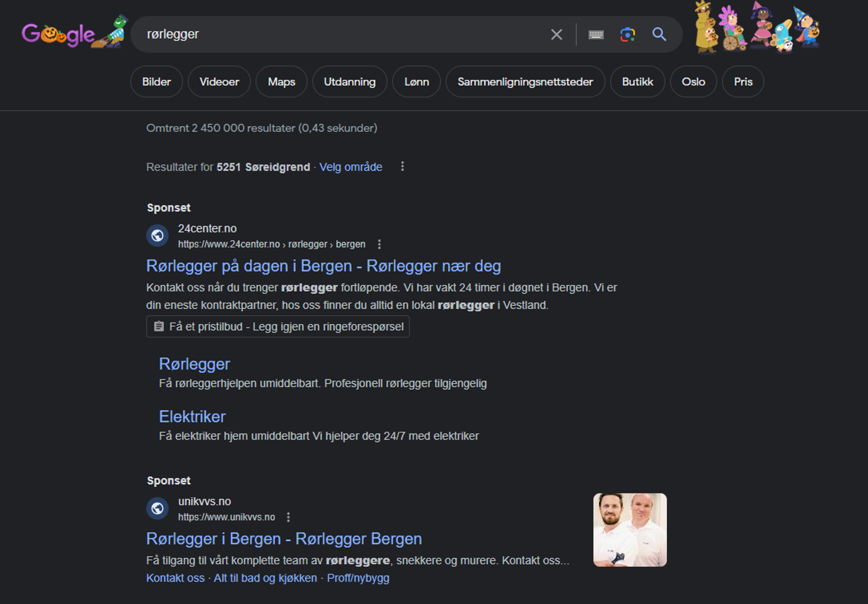Select the Utdanning filter chip
Viewport: 868px width, 604px height.
point(350,82)
